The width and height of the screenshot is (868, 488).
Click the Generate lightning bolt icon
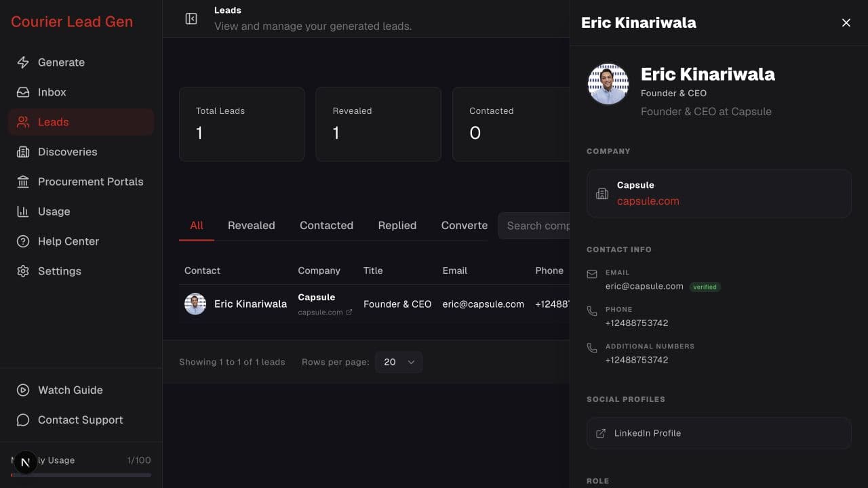tap(23, 62)
